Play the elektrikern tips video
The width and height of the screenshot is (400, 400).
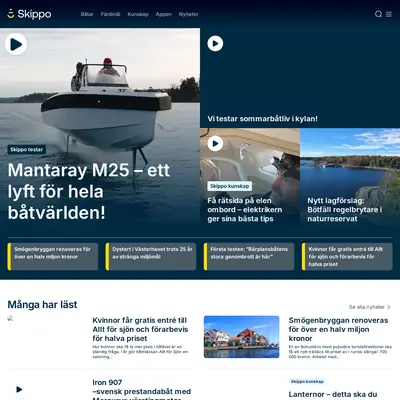click(x=215, y=143)
